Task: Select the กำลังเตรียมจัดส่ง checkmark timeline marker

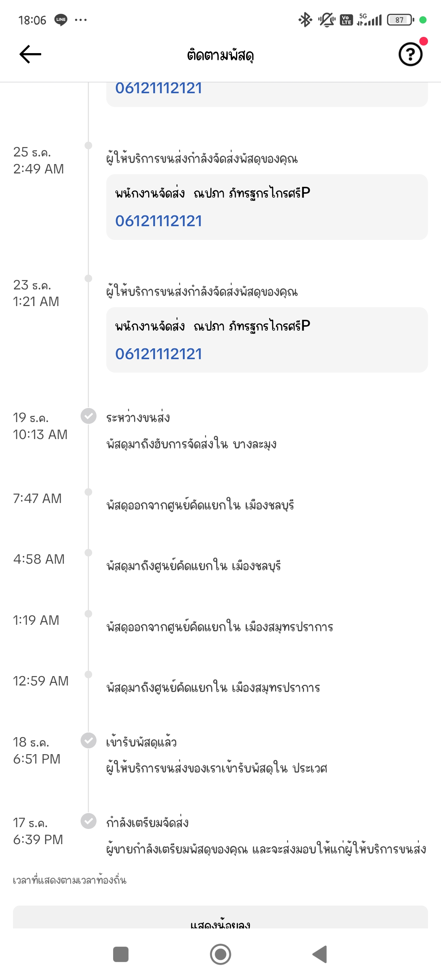Action: pyautogui.click(x=88, y=821)
